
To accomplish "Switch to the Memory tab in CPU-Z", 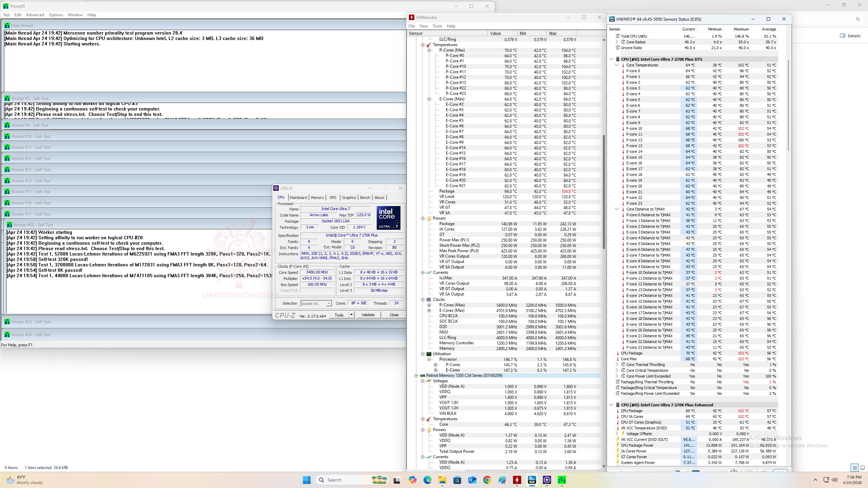I will tap(317, 198).
